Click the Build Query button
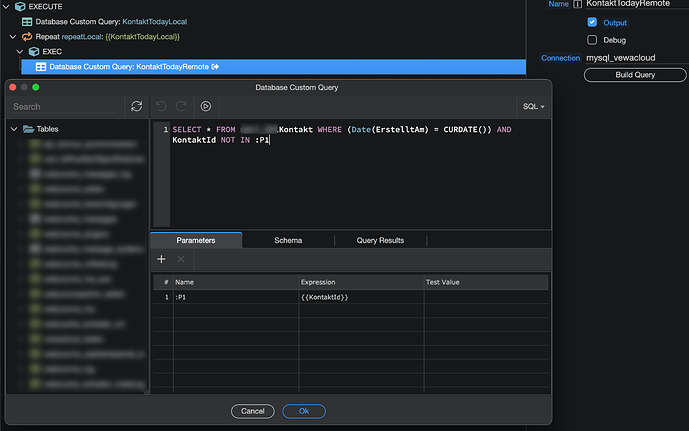Viewport: 689px width, 431px height. [x=635, y=75]
